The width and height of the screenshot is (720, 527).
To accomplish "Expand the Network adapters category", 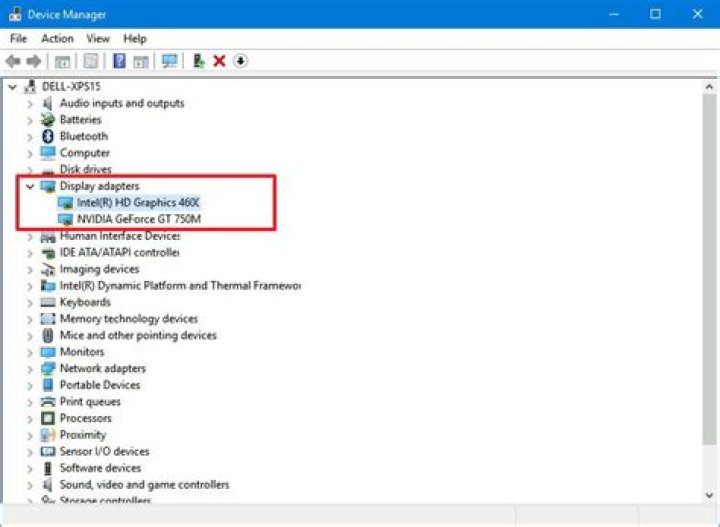I will (x=30, y=369).
